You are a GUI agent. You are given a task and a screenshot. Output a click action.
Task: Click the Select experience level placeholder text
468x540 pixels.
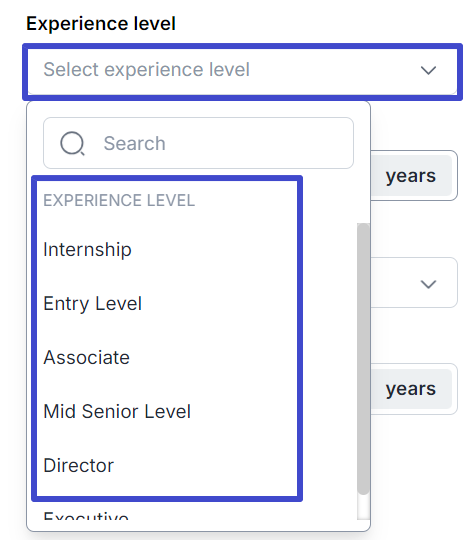146,70
